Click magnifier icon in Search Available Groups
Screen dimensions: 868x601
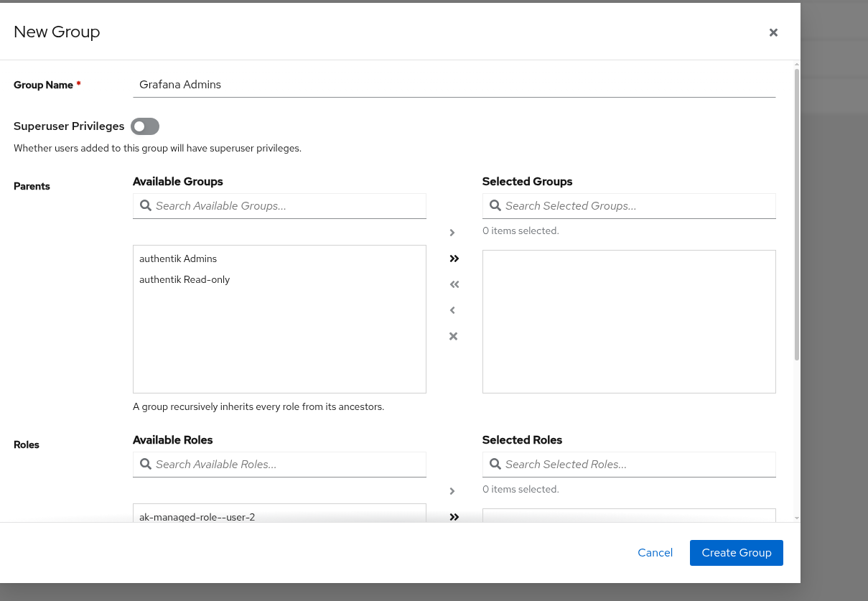click(x=145, y=205)
